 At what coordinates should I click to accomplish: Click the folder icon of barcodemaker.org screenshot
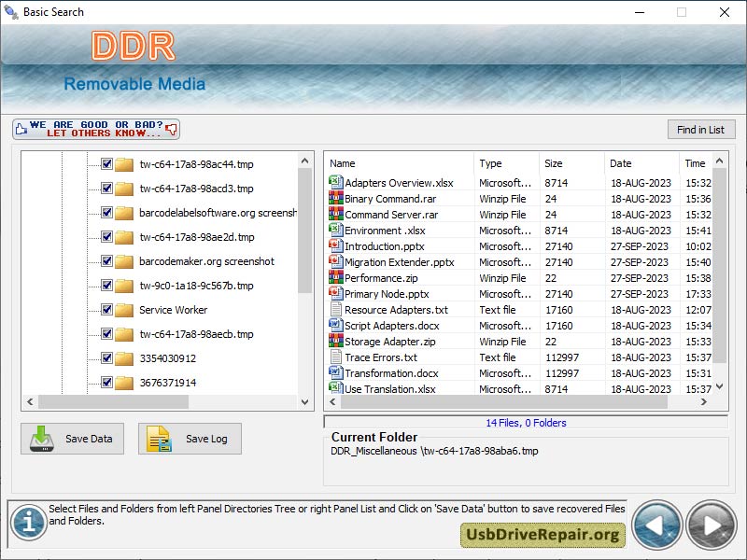point(124,261)
